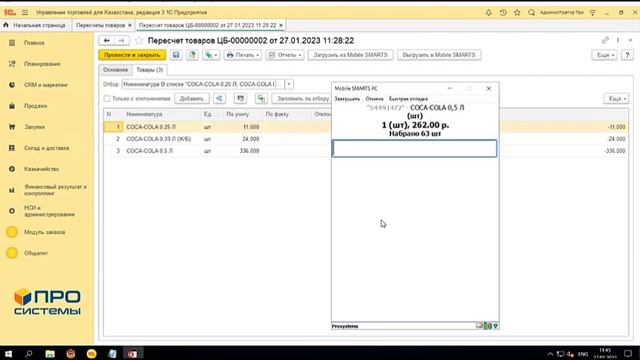Click the Добавить button
The image size is (640, 360).
[x=191, y=98]
